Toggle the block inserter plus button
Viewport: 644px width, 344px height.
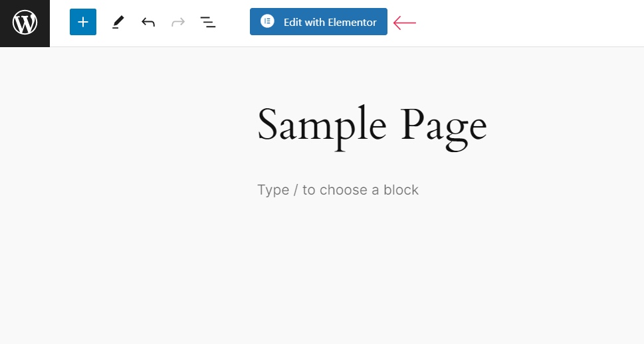tap(83, 22)
